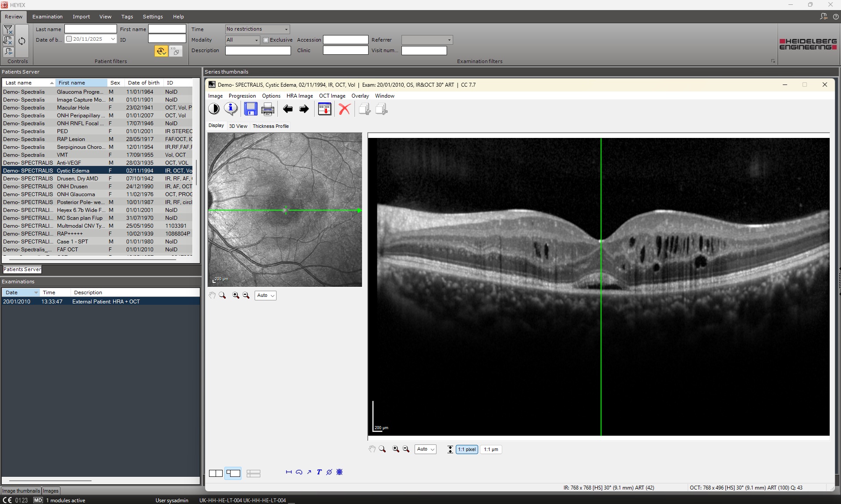Screen dimensions: 841x504
Task: Open the information bubble icon
Action: tap(231, 109)
